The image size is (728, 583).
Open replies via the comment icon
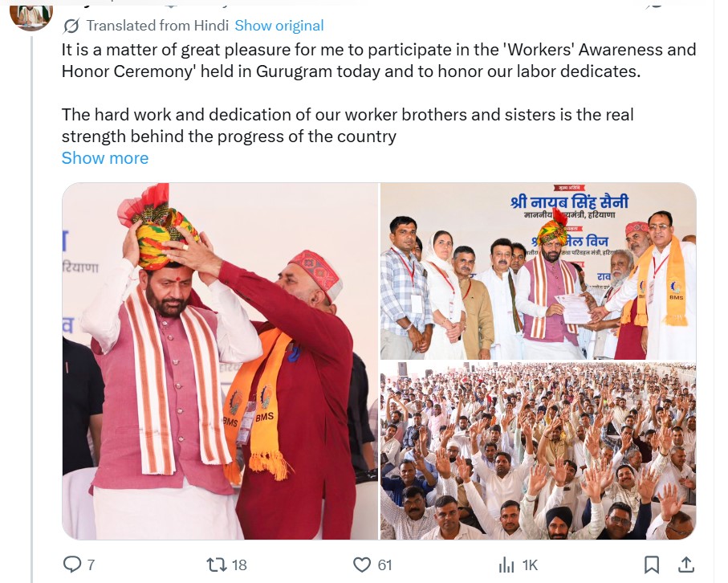pyautogui.click(x=72, y=565)
